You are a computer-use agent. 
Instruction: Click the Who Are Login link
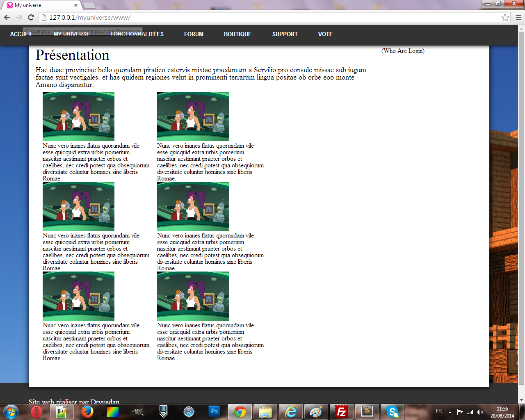(x=403, y=51)
